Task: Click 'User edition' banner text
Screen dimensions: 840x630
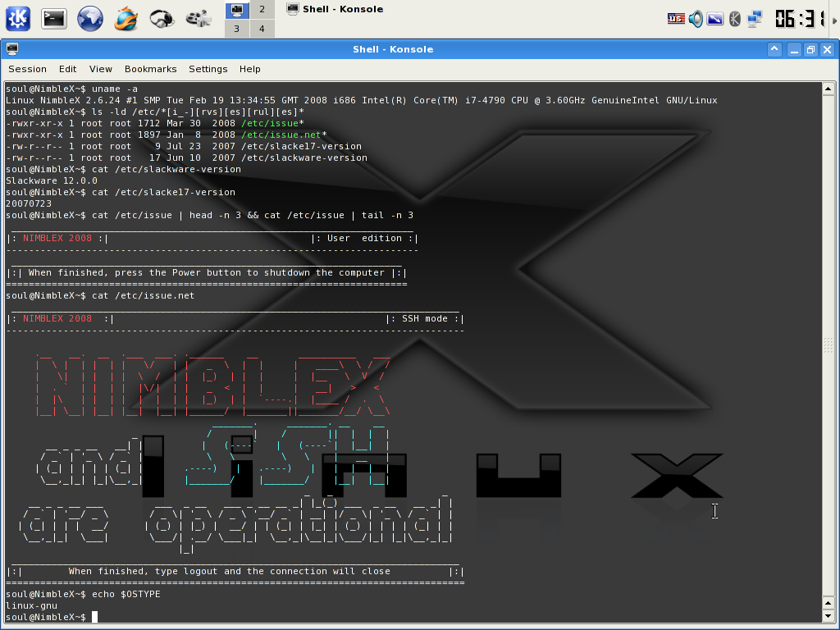Action: (x=364, y=239)
